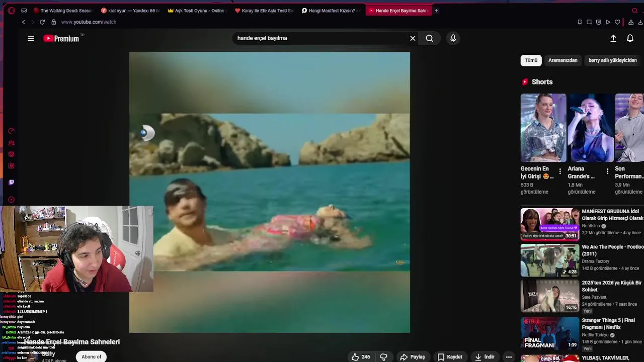Switch to Aşk Testi Oyunu tab
The height and width of the screenshot is (362, 644).
click(197, 11)
